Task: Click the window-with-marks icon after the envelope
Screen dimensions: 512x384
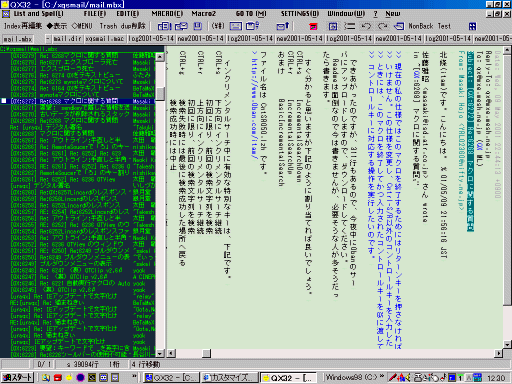Action: click(252, 26)
